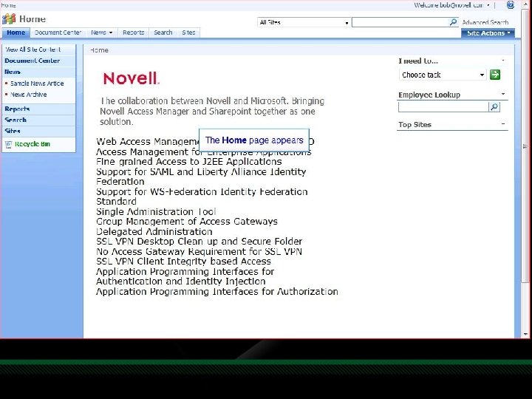Click 'Delegated Administration' text
The height and width of the screenshot is (399, 532).
154,232
